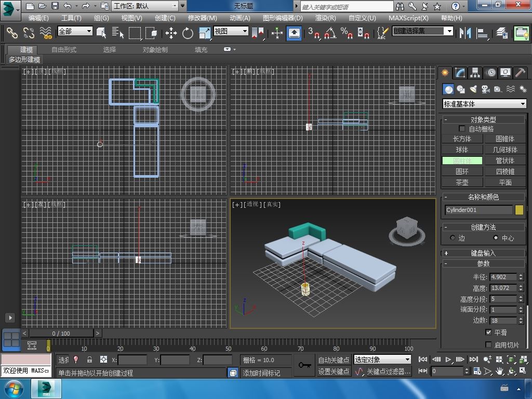The image size is (532, 399).
Task: Activate the Select and Move tool
Action: pyautogui.click(x=171, y=33)
